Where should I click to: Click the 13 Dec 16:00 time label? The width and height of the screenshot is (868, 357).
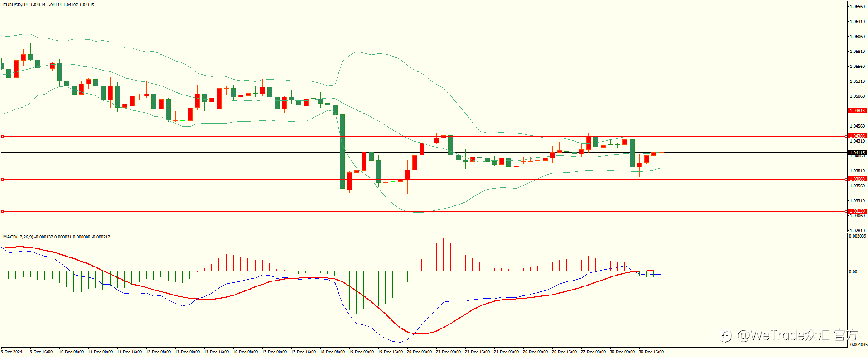[216, 352]
